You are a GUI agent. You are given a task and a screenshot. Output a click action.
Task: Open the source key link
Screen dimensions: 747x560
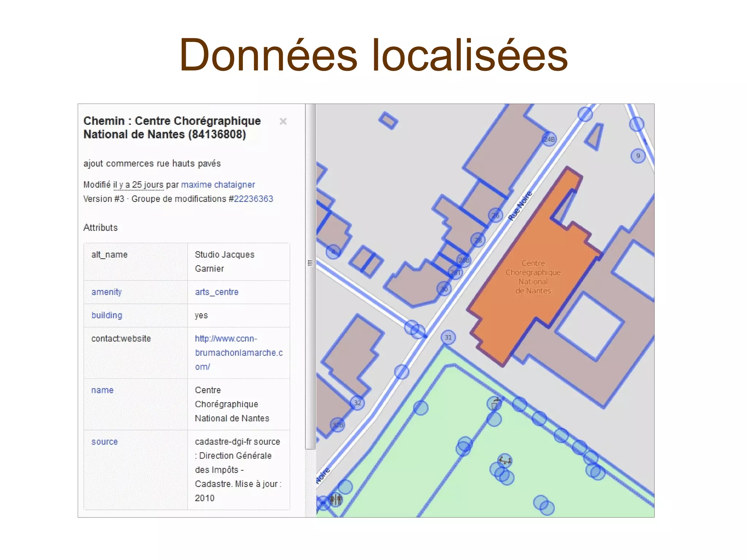pyautogui.click(x=104, y=442)
